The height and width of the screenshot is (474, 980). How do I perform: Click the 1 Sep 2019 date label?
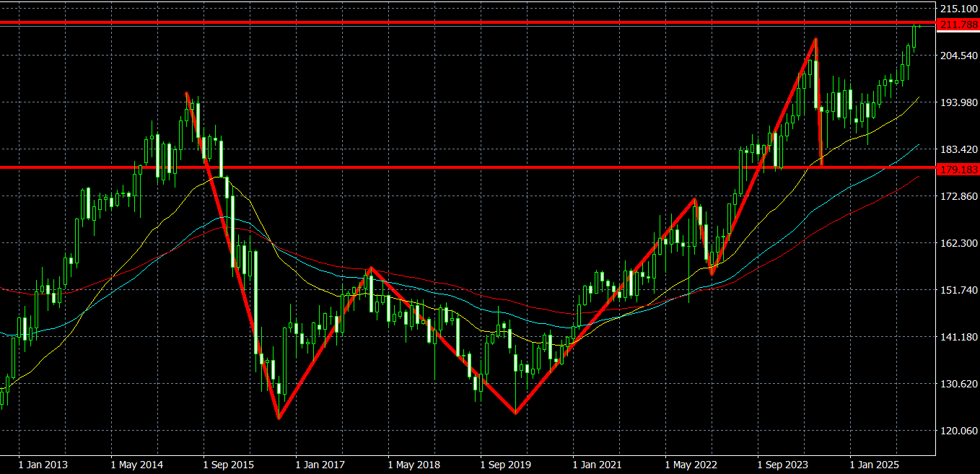(x=507, y=465)
